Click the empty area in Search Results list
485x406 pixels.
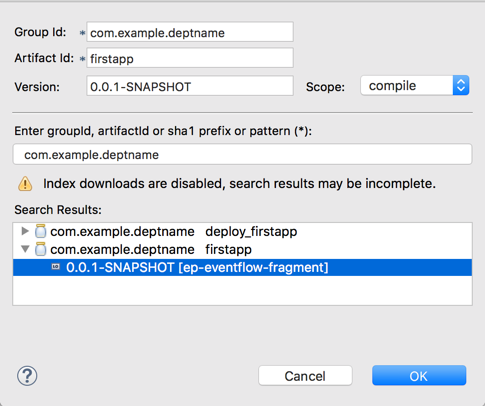(x=242, y=290)
